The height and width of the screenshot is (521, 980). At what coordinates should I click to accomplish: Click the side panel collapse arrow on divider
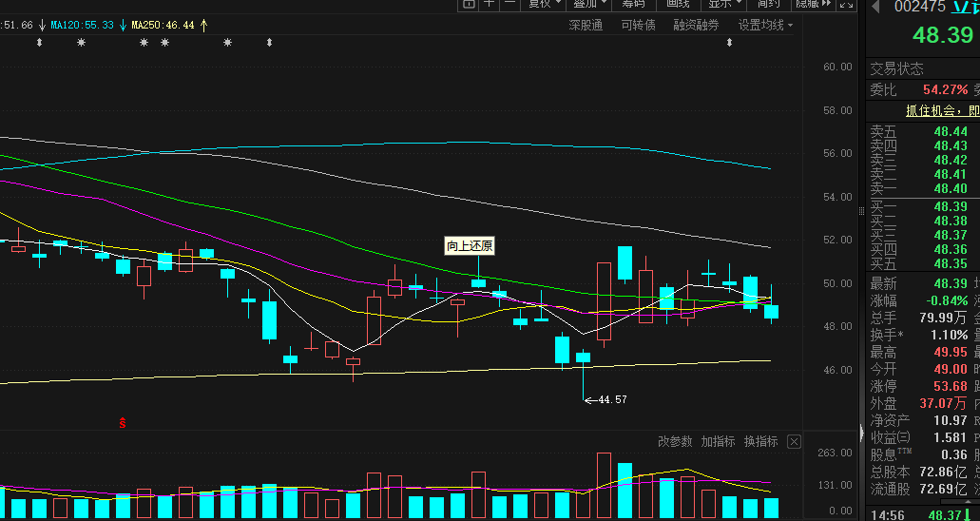click(x=862, y=433)
